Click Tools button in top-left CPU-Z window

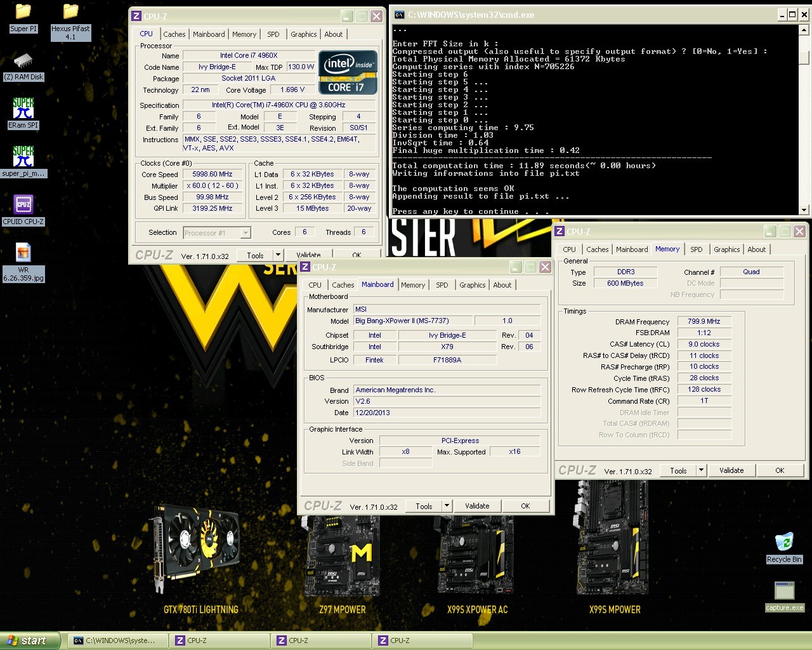click(x=255, y=255)
